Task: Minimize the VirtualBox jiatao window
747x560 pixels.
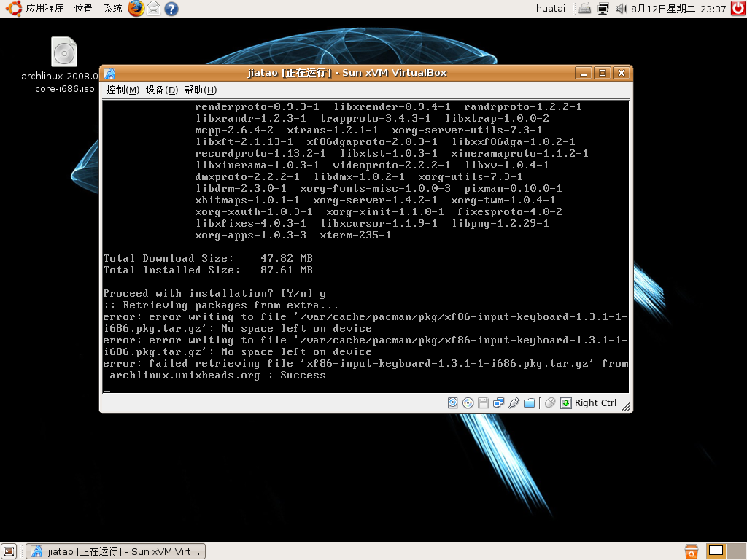Action: coord(584,73)
